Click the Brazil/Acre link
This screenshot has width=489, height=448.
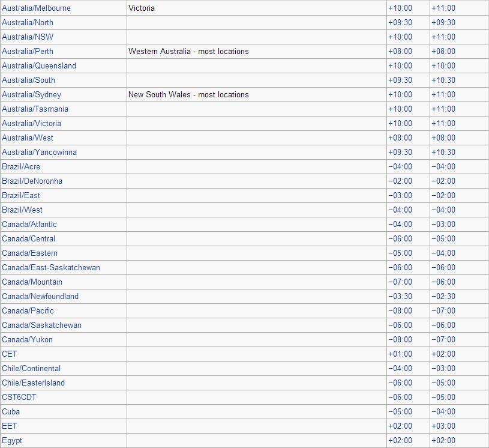click(21, 167)
